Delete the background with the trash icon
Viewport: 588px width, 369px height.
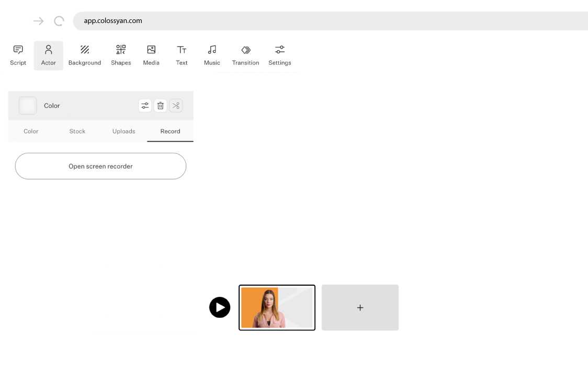(x=161, y=105)
